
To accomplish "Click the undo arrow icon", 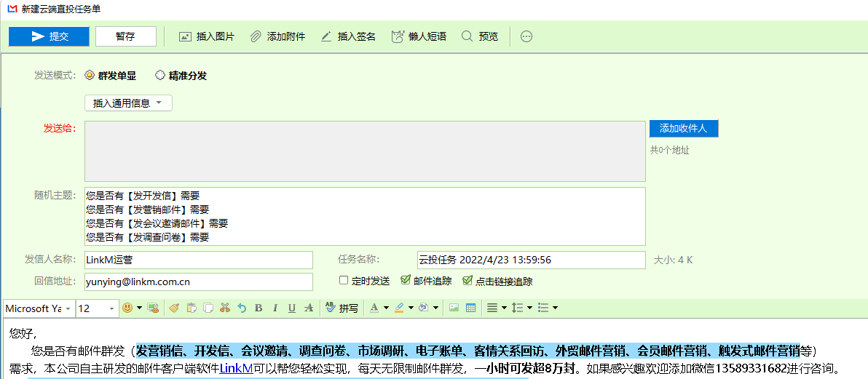I will [x=241, y=308].
